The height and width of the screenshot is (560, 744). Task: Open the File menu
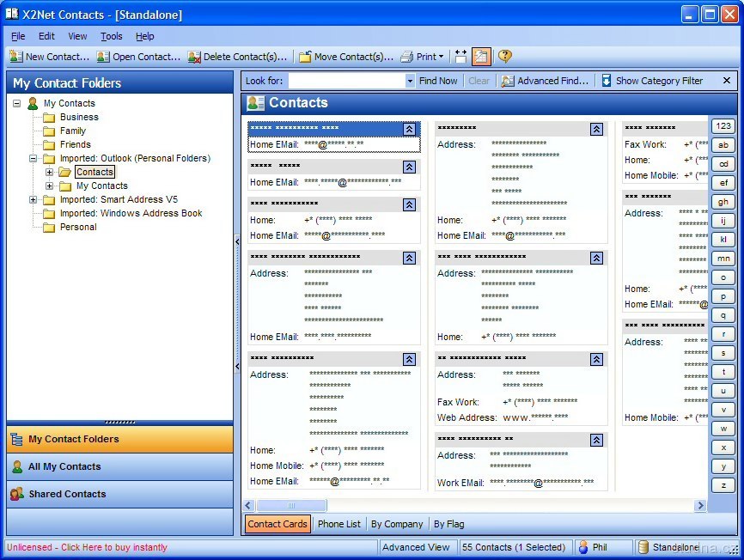18,36
